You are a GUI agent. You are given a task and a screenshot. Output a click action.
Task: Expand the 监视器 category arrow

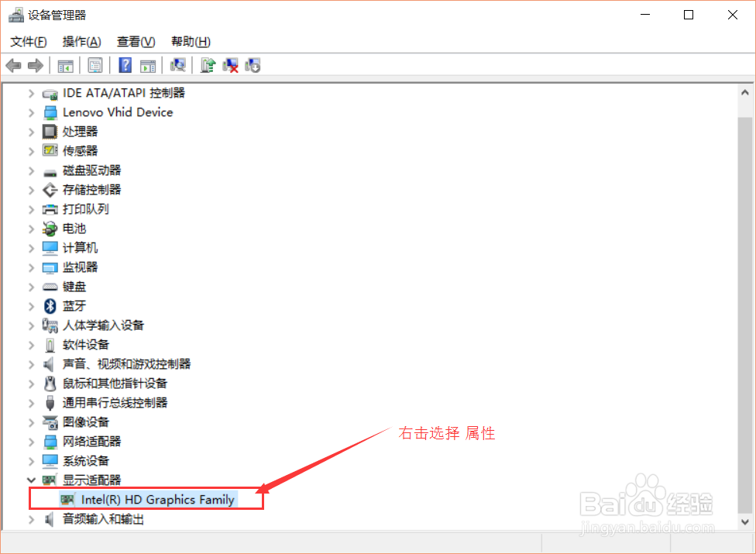coord(31,267)
